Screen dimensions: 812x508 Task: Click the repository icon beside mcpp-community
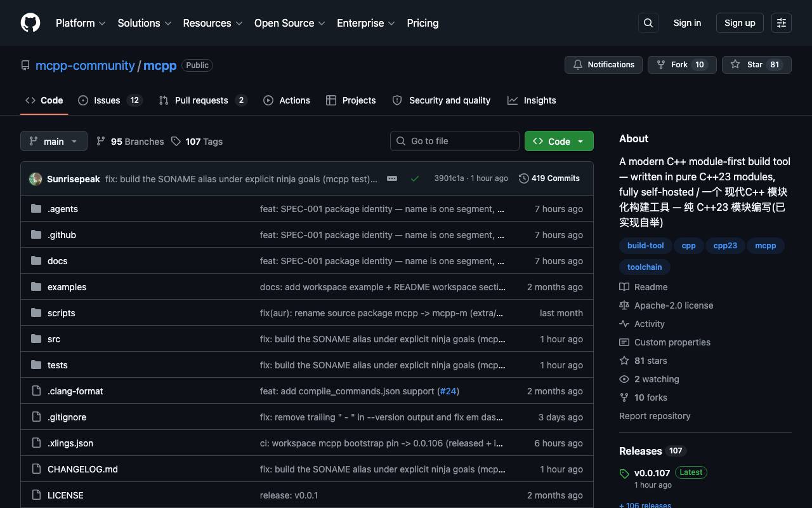(x=25, y=65)
